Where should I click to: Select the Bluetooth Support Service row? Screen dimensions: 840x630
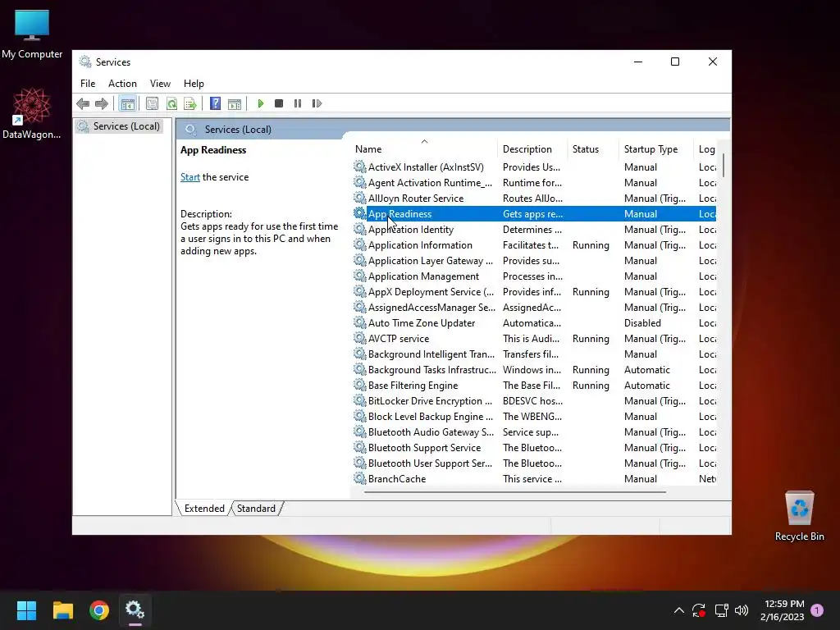pos(534,447)
